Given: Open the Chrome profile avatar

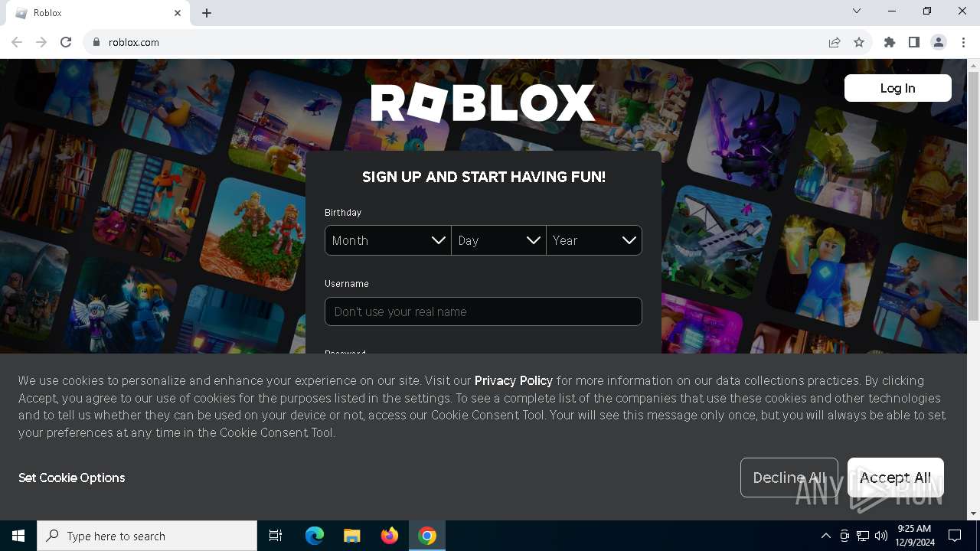Looking at the screenshot, I should click(x=939, y=42).
